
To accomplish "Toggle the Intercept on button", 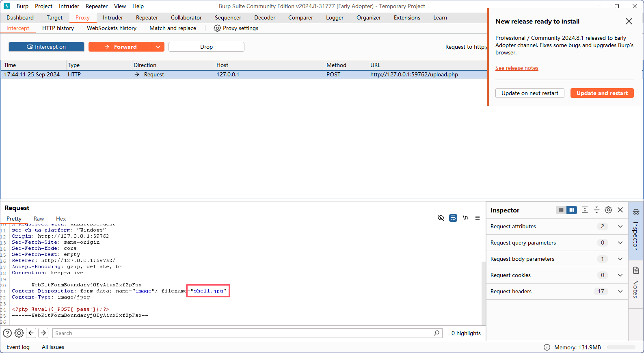I will pyautogui.click(x=46, y=47).
